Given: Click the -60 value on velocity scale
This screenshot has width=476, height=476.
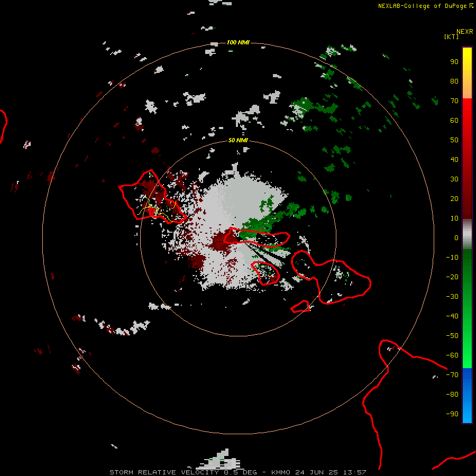Looking at the screenshot, I should point(452,355).
